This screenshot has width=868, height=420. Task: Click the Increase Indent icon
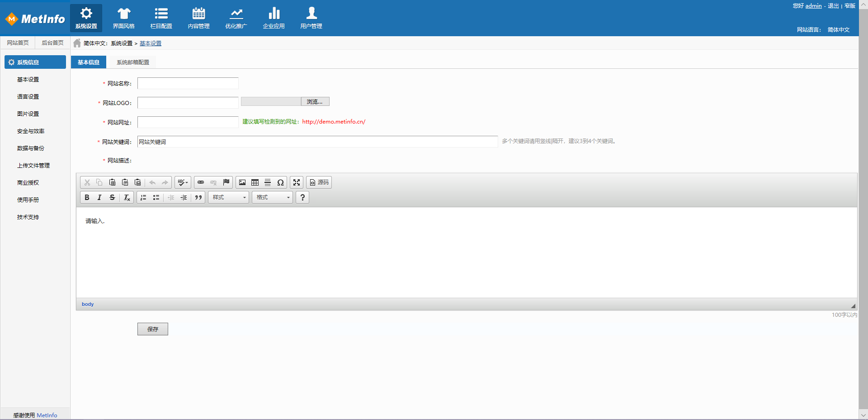point(184,197)
